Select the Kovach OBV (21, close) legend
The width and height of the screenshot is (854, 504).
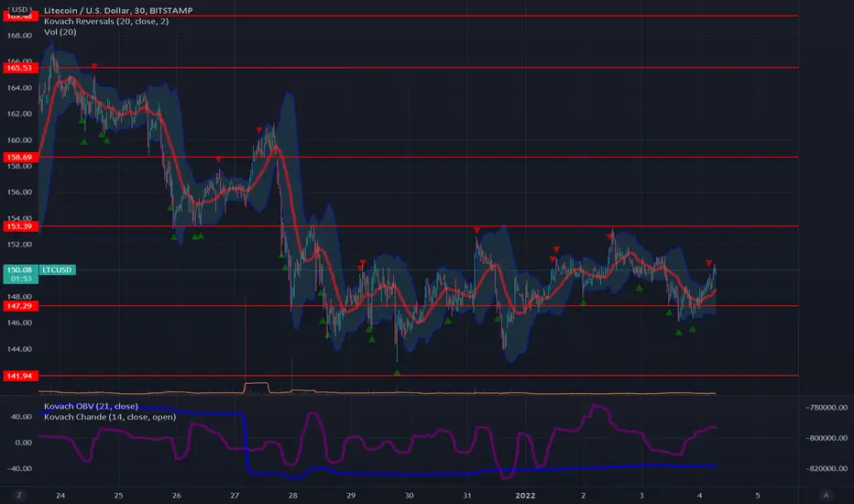click(91, 407)
